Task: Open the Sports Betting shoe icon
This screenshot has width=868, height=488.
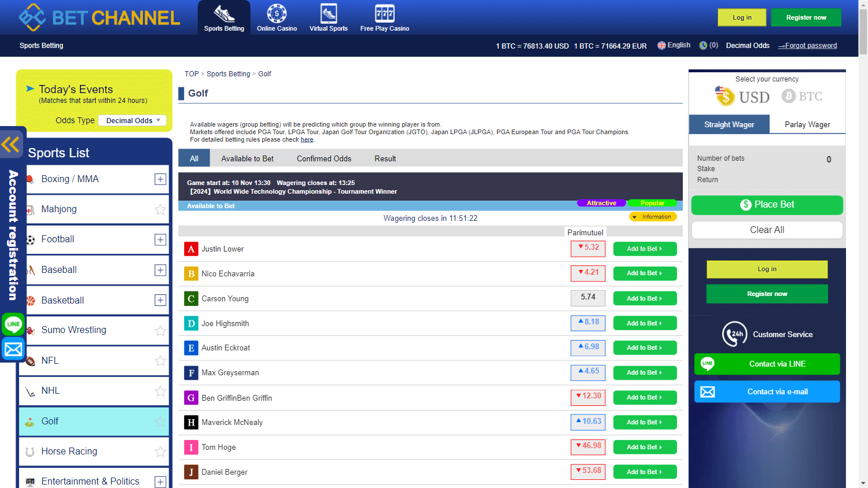Action: (x=224, y=13)
